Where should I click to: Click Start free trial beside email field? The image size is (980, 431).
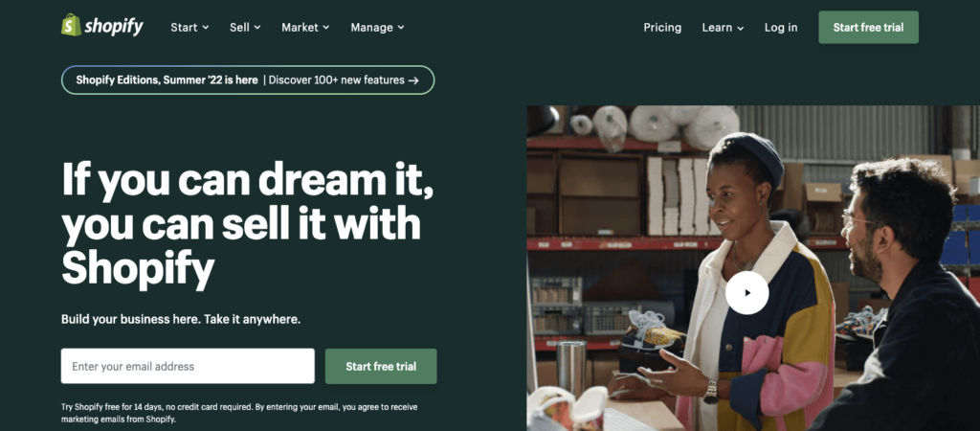381,366
